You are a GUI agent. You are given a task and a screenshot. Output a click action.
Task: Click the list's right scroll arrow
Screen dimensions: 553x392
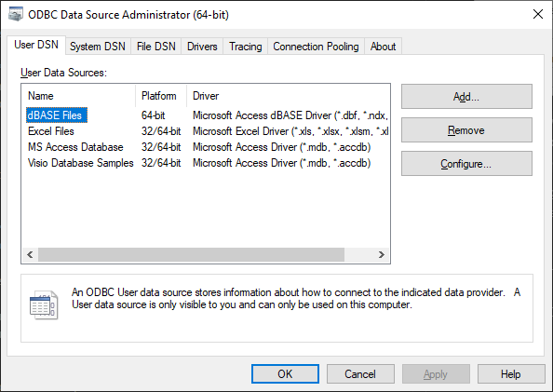[x=382, y=255]
